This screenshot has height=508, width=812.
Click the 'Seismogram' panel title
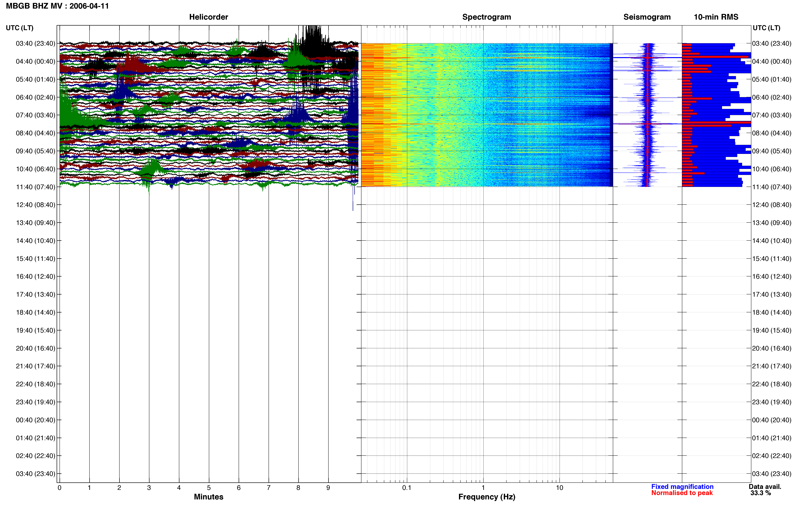point(647,17)
